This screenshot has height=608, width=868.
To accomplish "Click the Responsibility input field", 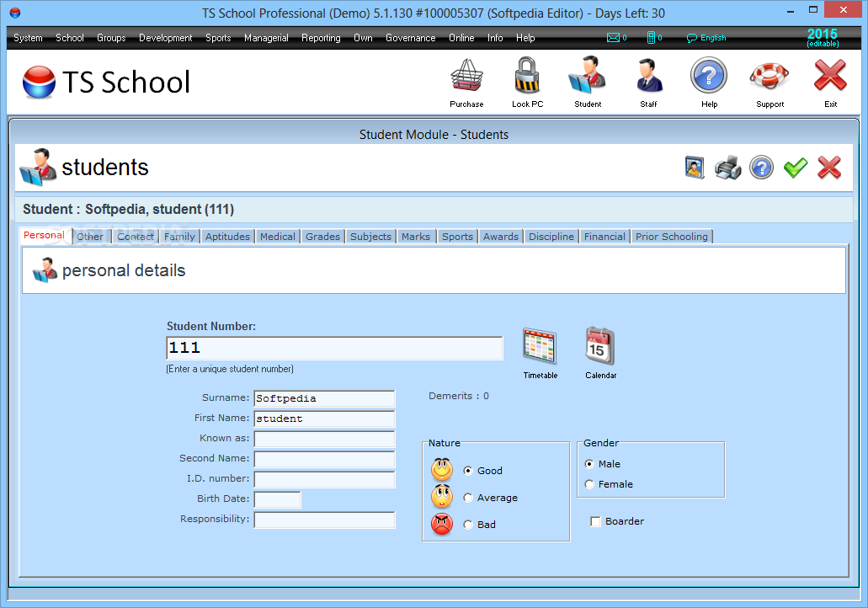I will [x=324, y=520].
